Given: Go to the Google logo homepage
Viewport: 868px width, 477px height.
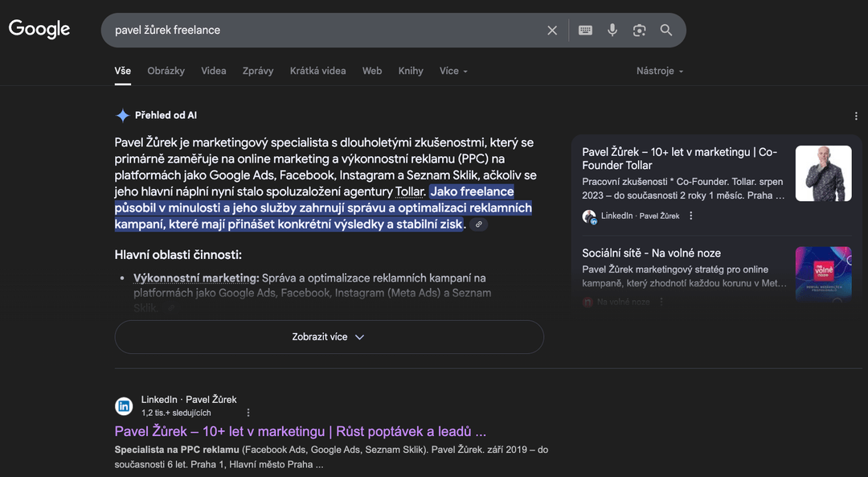Looking at the screenshot, I should tap(39, 29).
